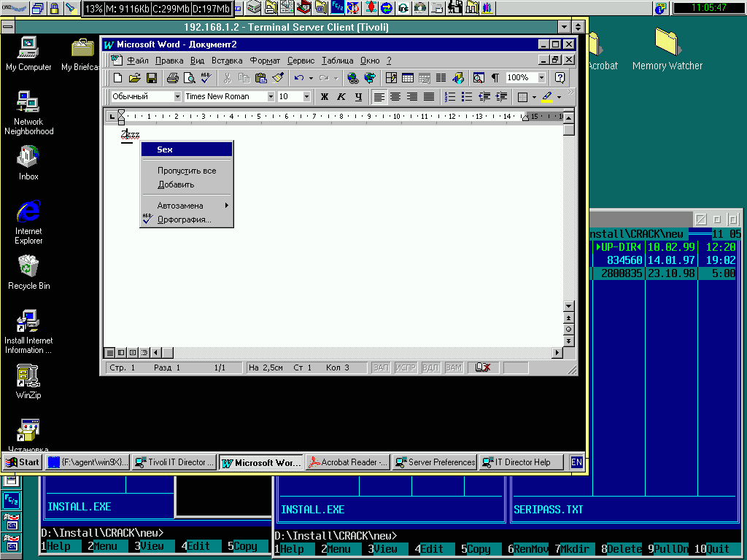Click the spelling status book icon
Image resolution: width=747 pixels, height=560 pixels.
coord(483,367)
